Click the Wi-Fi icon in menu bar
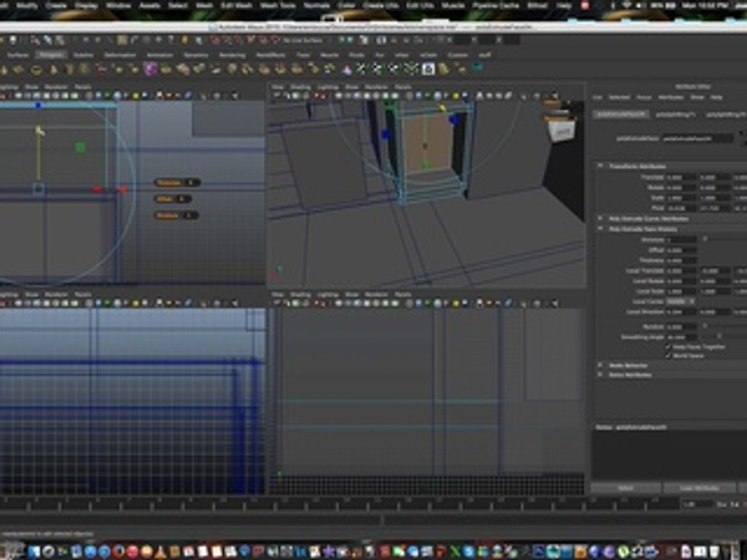This screenshot has height=560, width=747. click(626, 5)
